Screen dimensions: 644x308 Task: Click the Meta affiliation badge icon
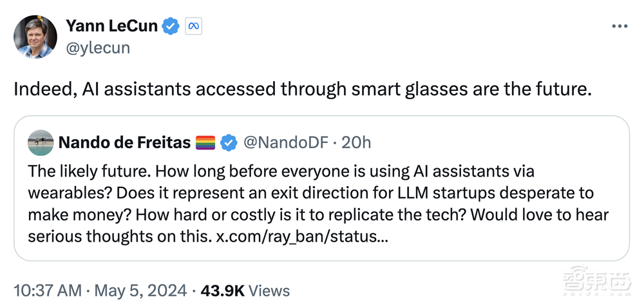pyautogui.click(x=193, y=26)
